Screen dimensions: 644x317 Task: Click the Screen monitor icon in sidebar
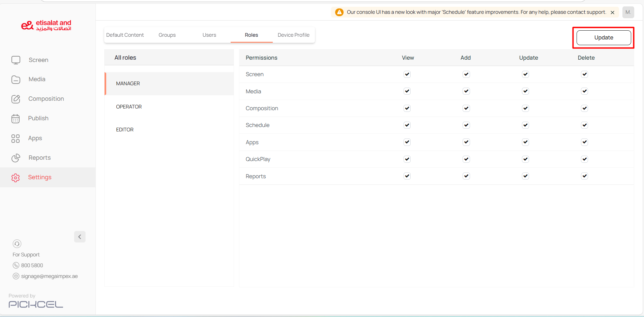coord(16,60)
